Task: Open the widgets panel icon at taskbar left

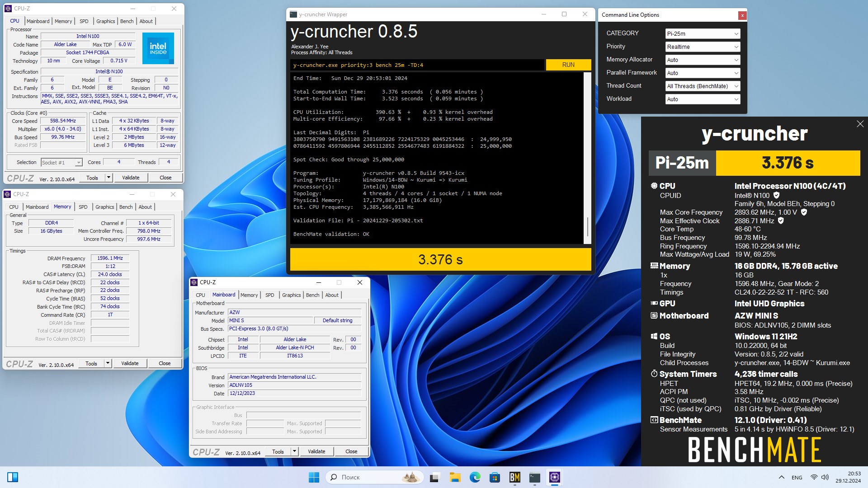Action: 13,477
